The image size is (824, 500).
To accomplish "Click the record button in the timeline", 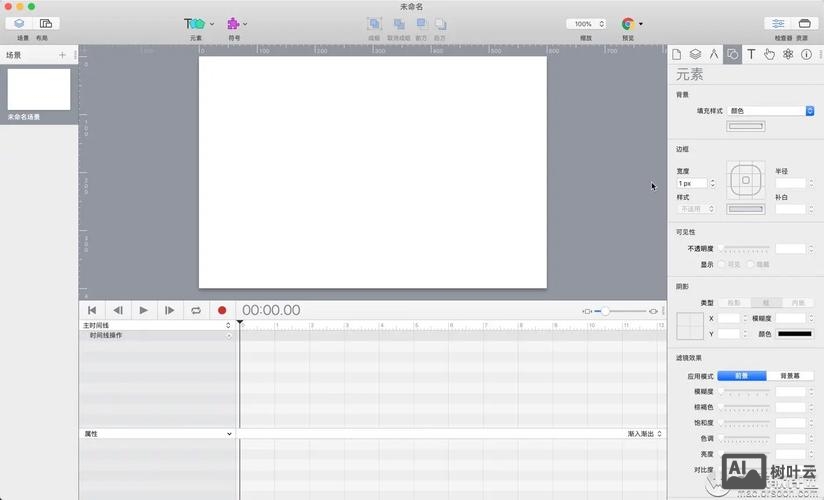I will tap(222, 311).
